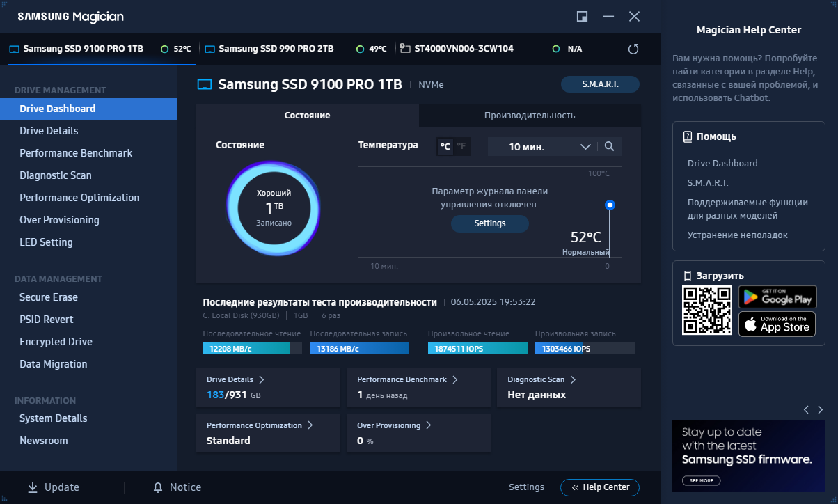Open Performance Benchmark in sidebar

click(88, 153)
